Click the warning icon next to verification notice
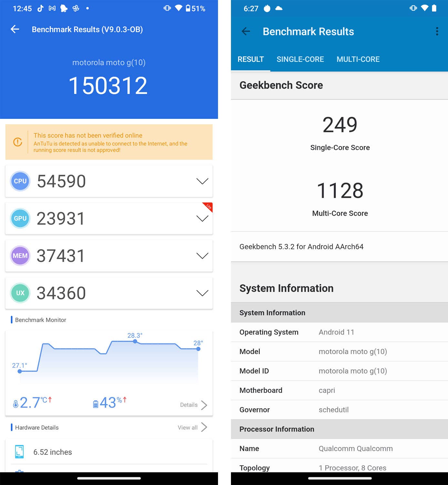Image resolution: width=448 pixels, height=485 pixels. (18, 142)
